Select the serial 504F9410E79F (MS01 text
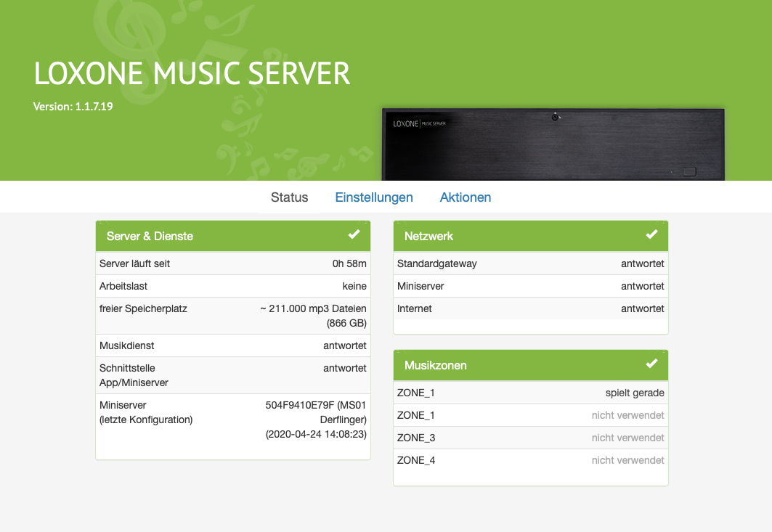Screen dimensions: 772x532 click(x=316, y=406)
